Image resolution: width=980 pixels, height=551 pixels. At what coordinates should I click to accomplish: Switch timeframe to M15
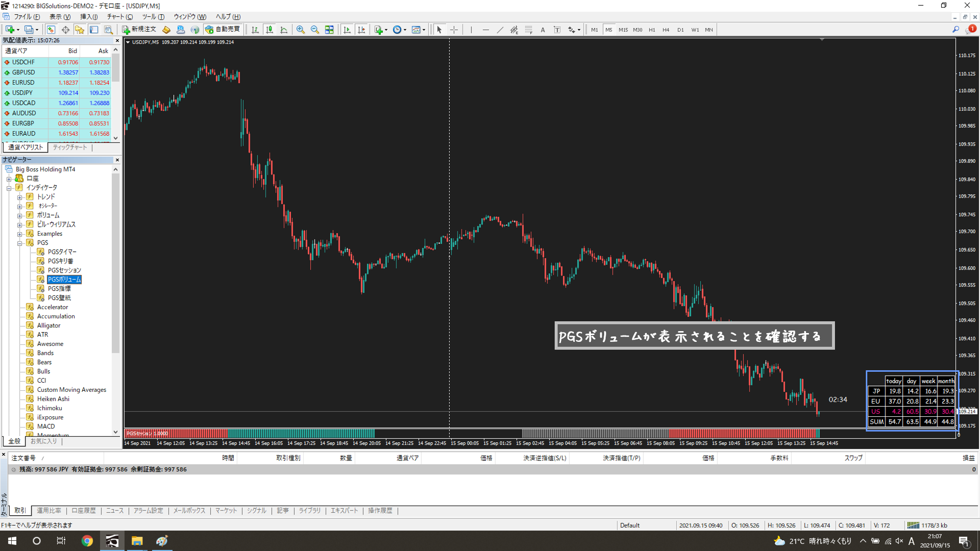623,30
